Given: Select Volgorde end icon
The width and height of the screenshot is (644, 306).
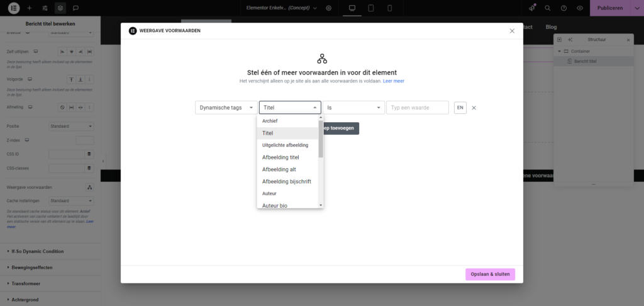Looking at the screenshot, I should coord(80,79).
